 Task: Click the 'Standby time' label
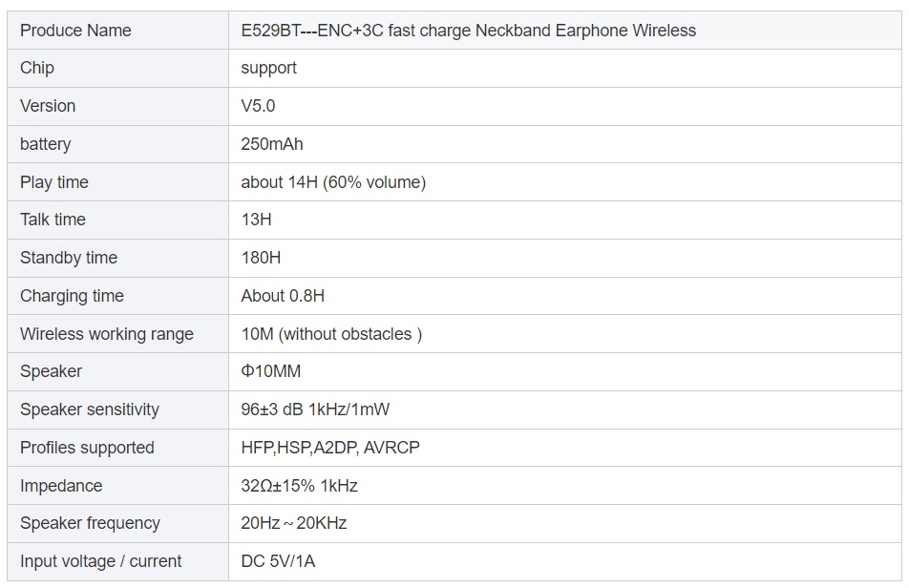[69, 258]
